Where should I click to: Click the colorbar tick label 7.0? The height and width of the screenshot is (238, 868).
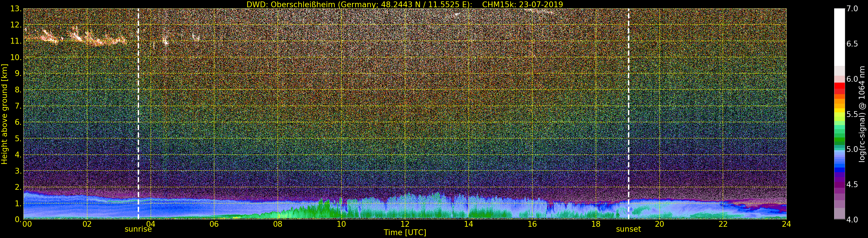[x=852, y=9]
